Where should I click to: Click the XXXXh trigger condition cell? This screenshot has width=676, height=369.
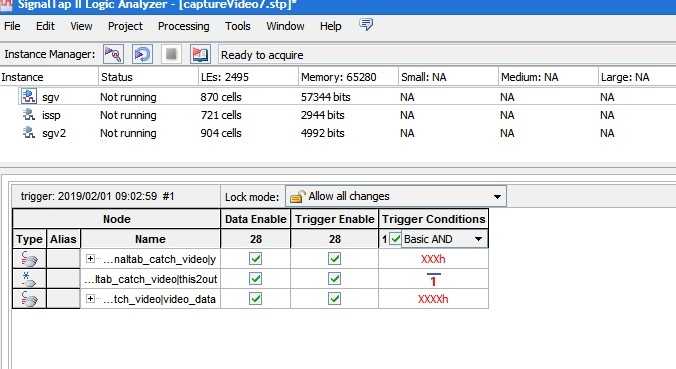pos(433,299)
